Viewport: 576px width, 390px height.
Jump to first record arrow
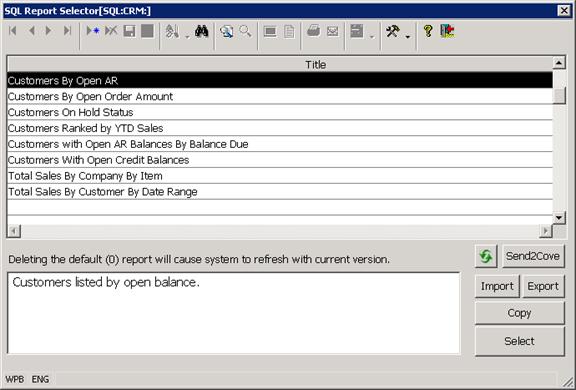pos(13,31)
